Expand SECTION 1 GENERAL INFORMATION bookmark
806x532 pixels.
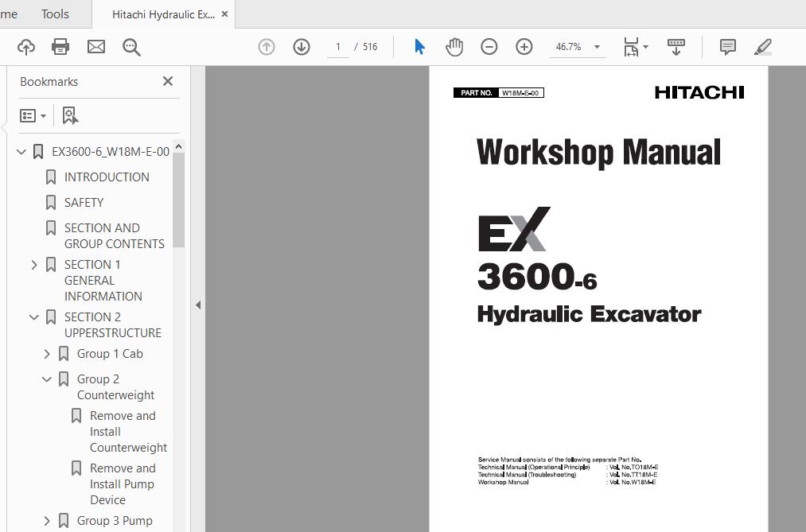(34, 265)
